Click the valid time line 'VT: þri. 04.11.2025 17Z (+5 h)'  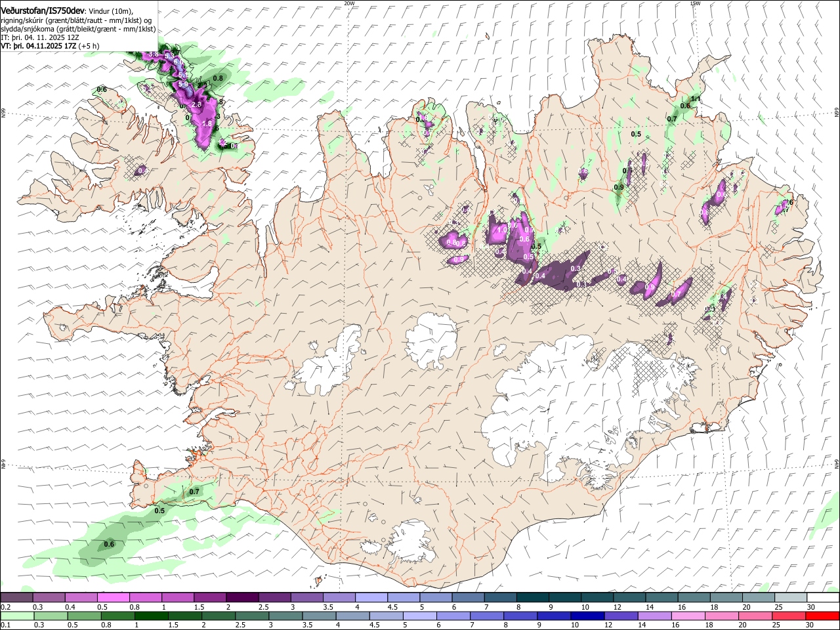[x=51, y=46]
